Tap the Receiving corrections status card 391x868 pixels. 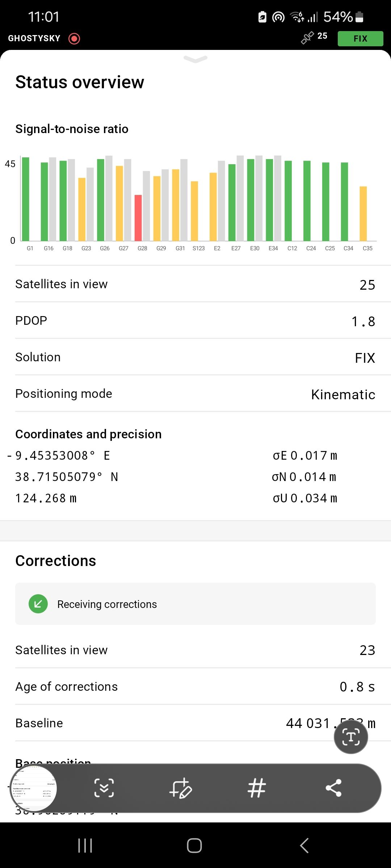[195, 604]
